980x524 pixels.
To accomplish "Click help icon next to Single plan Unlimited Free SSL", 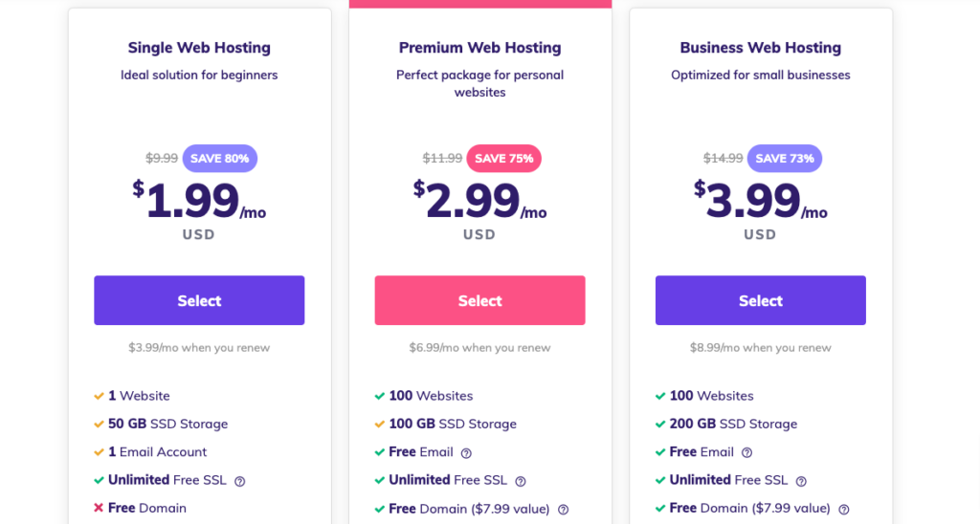I will (x=239, y=482).
